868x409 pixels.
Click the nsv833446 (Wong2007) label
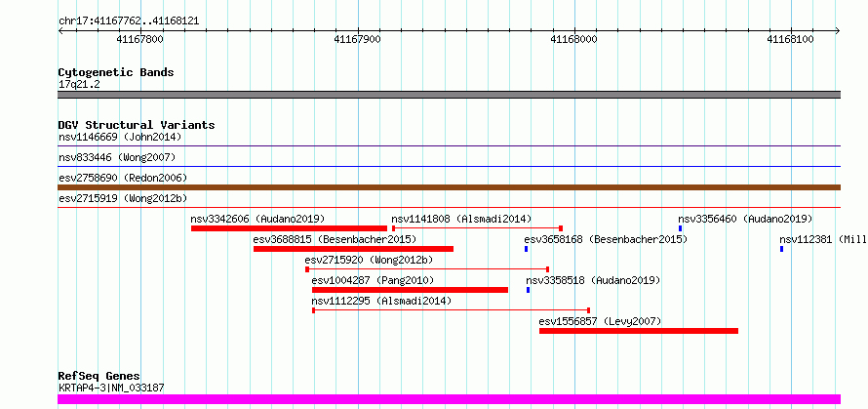(x=117, y=157)
